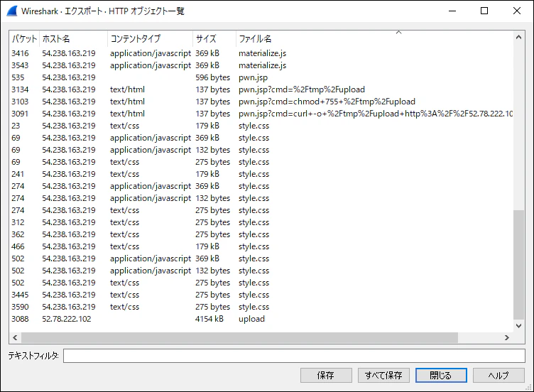This screenshot has height=392, width=534.
Task: Select packet 3445 style.css row
Action: point(261,295)
